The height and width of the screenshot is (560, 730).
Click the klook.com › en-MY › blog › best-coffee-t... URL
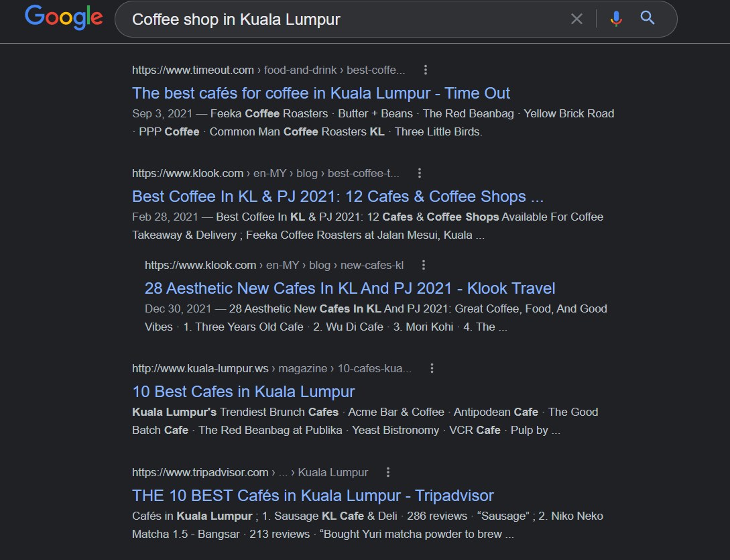(x=266, y=173)
